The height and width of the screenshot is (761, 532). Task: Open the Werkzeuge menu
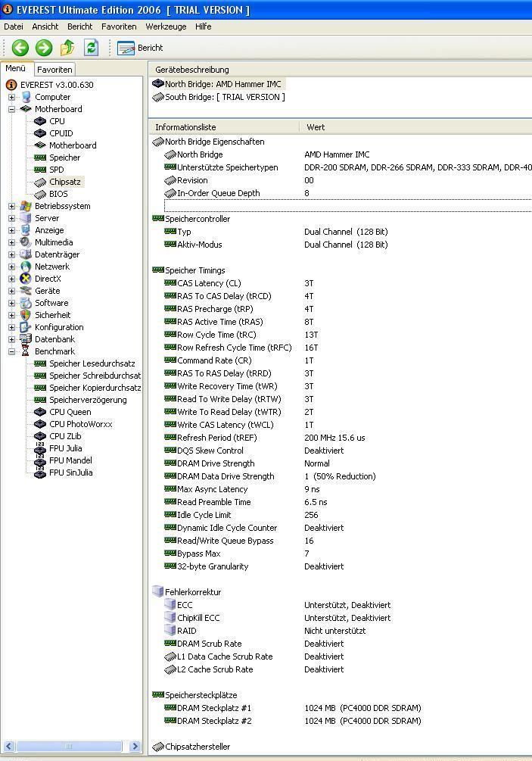(x=166, y=27)
